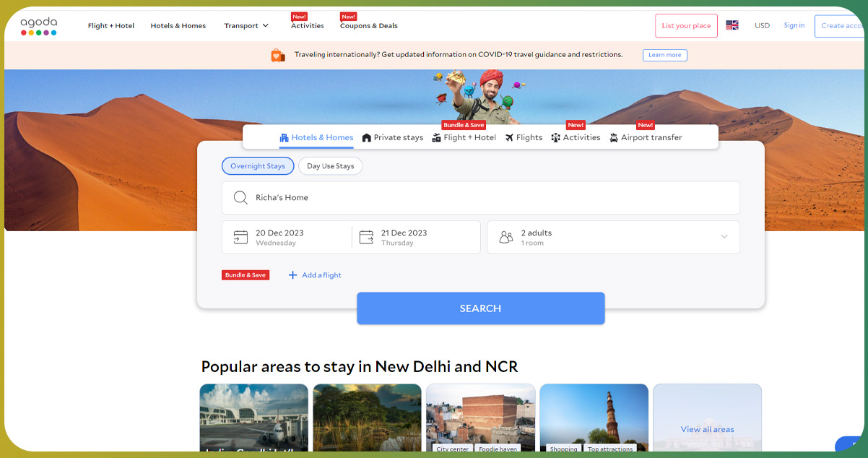Click View all areas link
The width and height of the screenshot is (868, 458).
click(x=707, y=429)
